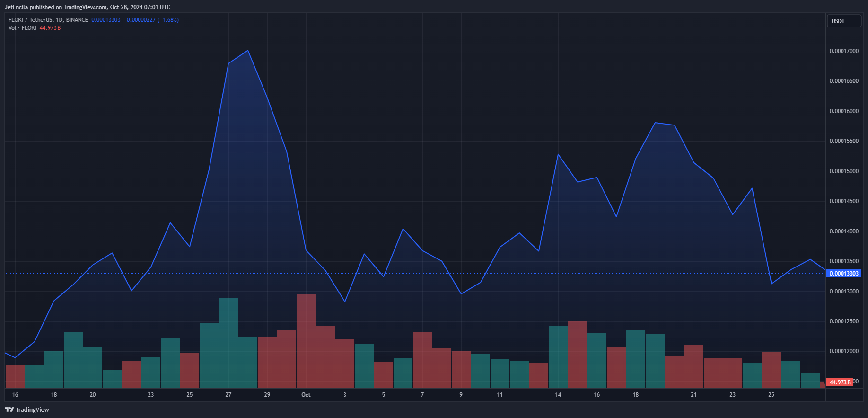The height and width of the screenshot is (418, 868).
Task: Click the tallest green volume bar
Action: (x=228, y=343)
